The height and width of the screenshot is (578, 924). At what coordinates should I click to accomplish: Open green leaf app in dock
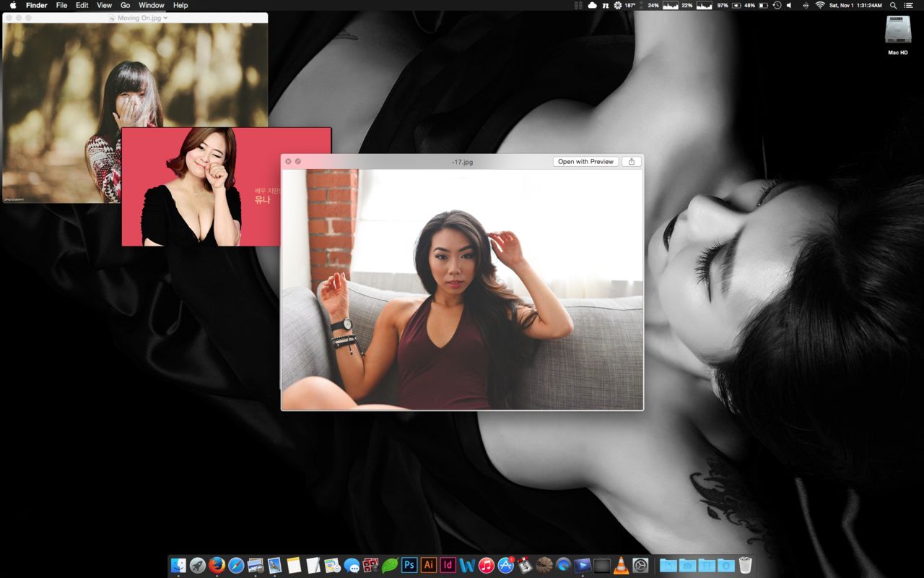(x=390, y=565)
